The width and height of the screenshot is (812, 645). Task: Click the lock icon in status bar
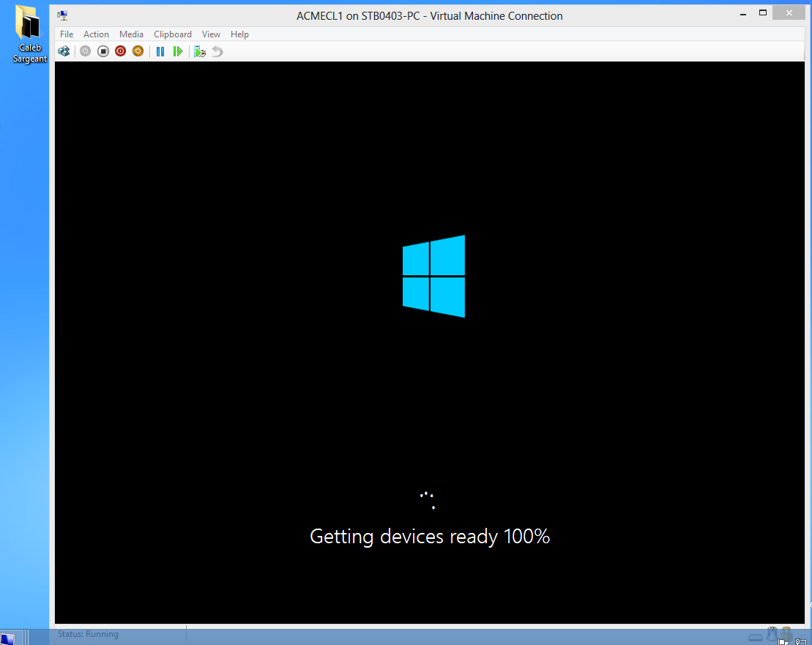786,633
